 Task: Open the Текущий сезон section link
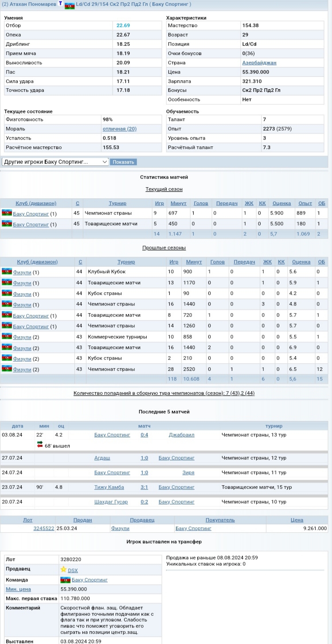pyautogui.click(x=164, y=189)
